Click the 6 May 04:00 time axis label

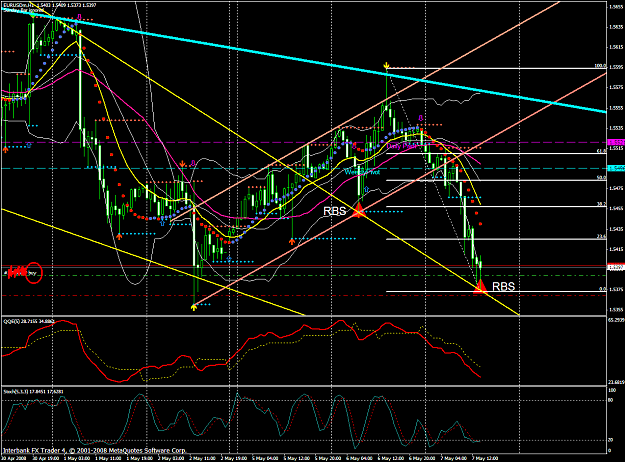click(359, 458)
